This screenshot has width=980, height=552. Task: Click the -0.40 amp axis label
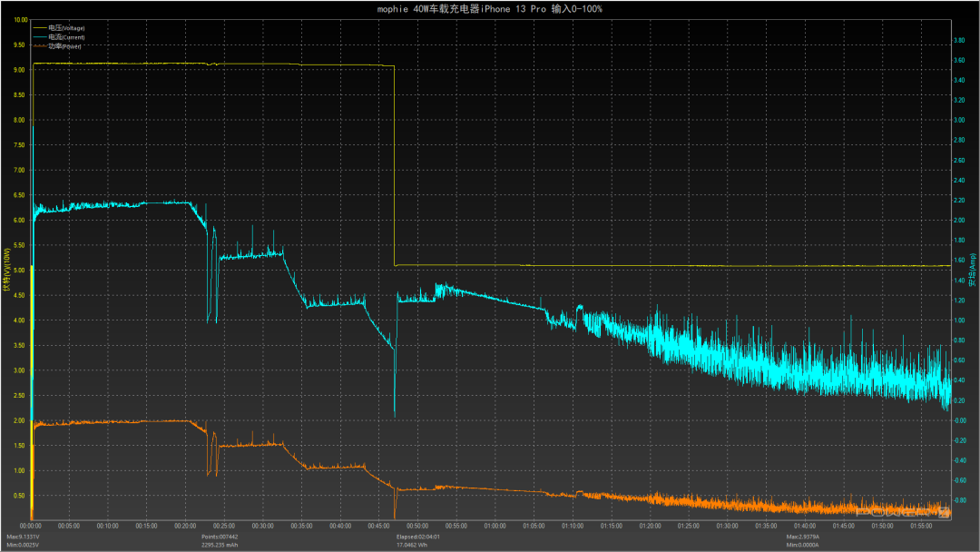[959, 460]
